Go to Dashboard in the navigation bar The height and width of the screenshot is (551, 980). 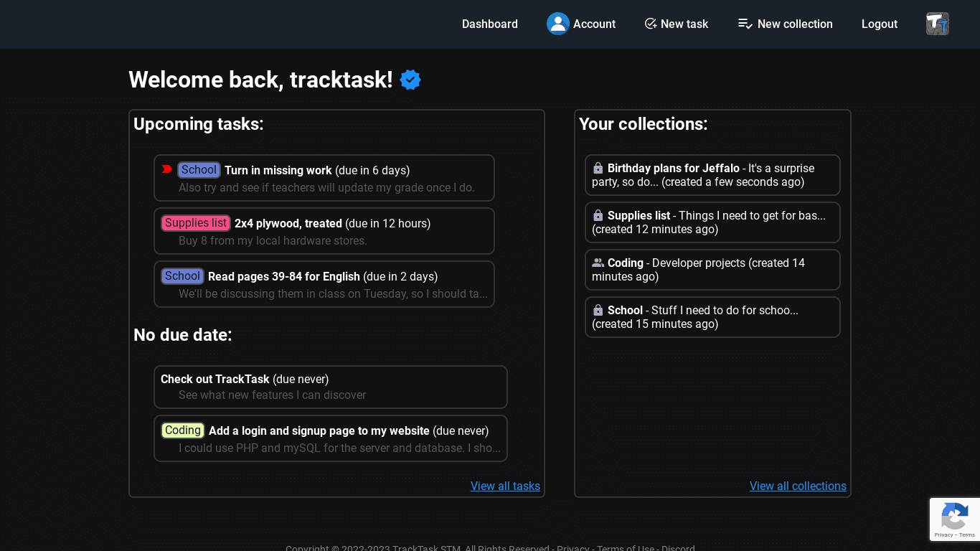pyautogui.click(x=490, y=24)
